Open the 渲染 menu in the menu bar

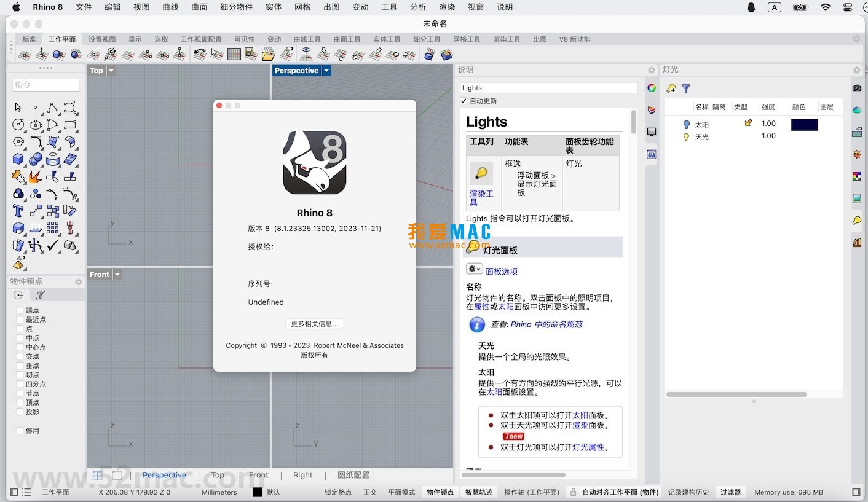point(446,7)
